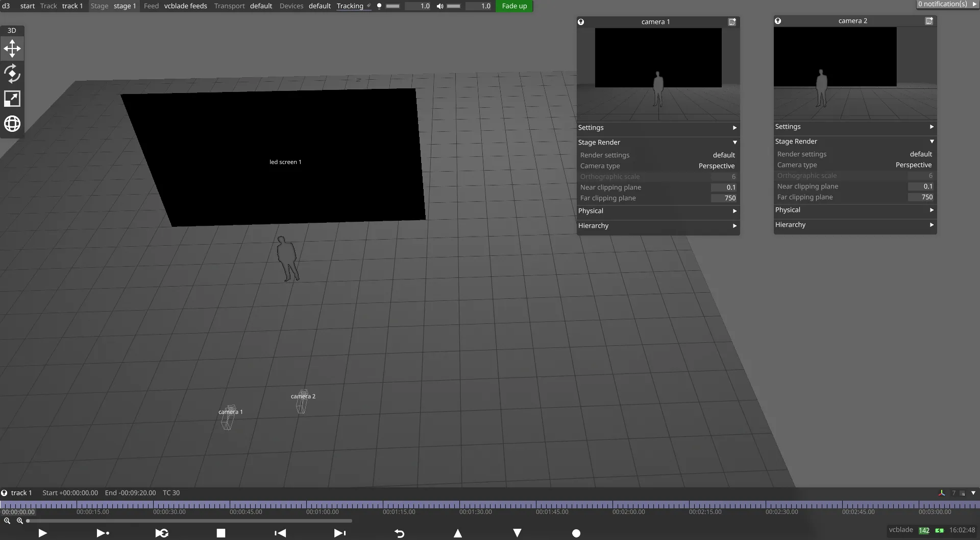The height and width of the screenshot is (540, 980).
Task: Click the timeline zoom-in magnifier icon
Action: tap(20, 521)
